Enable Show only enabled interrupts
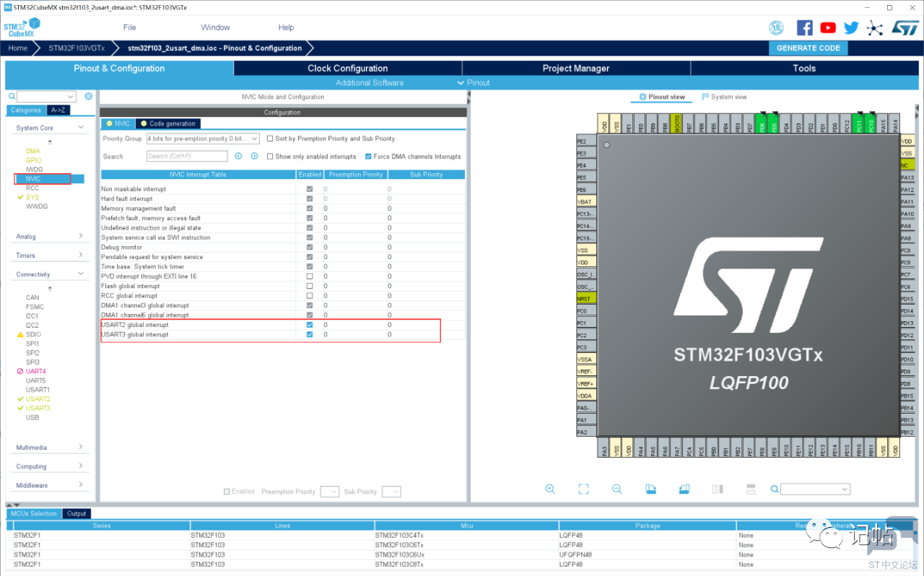The width and height of the screenshot is (924, 576). pyautogui.click(x=270, y=156)
